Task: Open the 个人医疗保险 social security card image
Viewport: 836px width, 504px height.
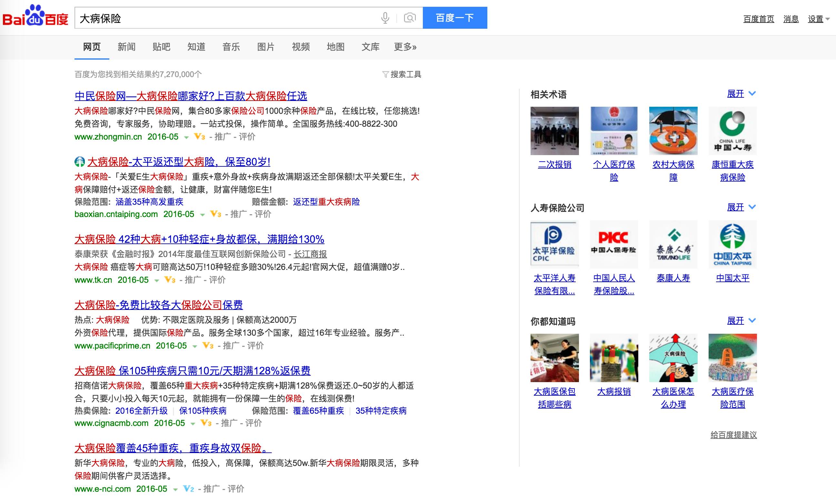Action: [x=614, y=131]
